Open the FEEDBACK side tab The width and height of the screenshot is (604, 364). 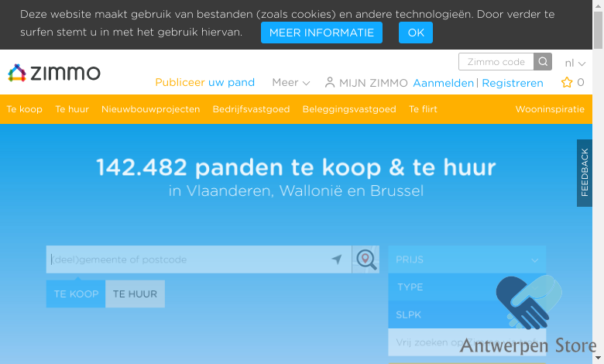585,173
